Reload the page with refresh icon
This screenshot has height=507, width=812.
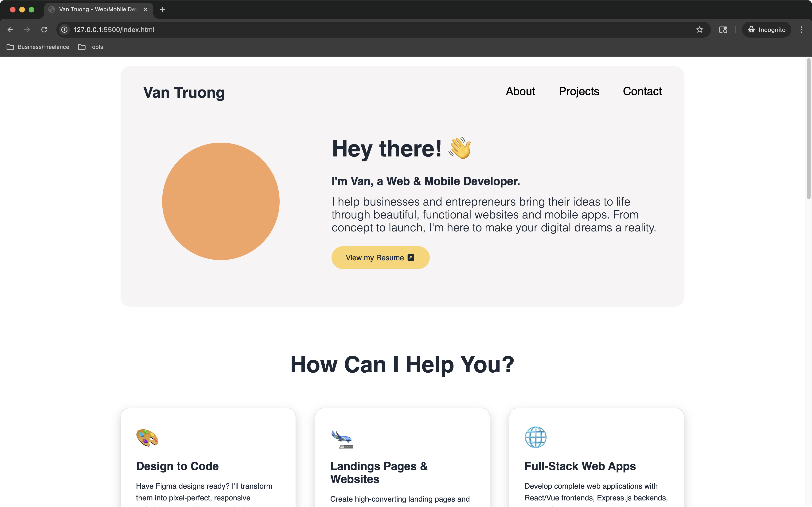[x=44, y=30]
